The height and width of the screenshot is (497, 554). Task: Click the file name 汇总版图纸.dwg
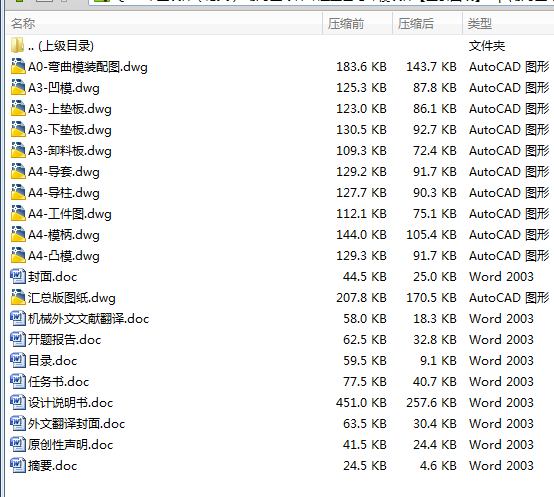point(72,298)
